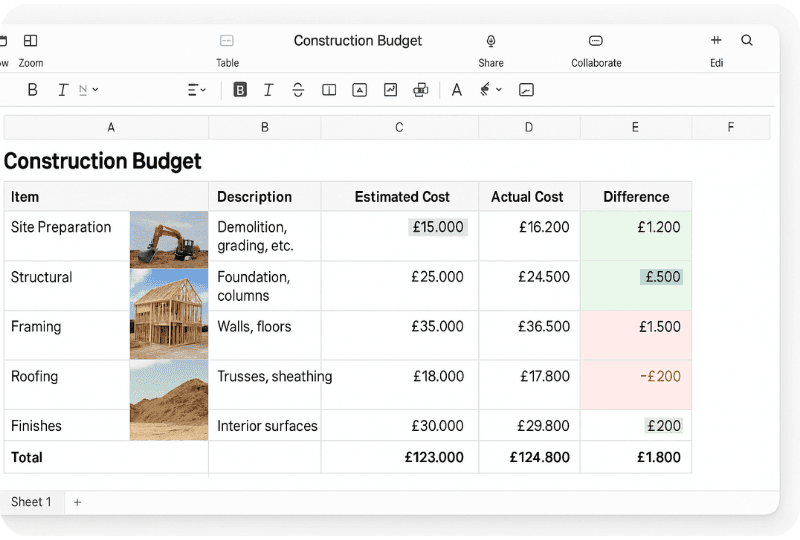Click the Share icon
Screen dimensions: 800x540
coord(491,40)
